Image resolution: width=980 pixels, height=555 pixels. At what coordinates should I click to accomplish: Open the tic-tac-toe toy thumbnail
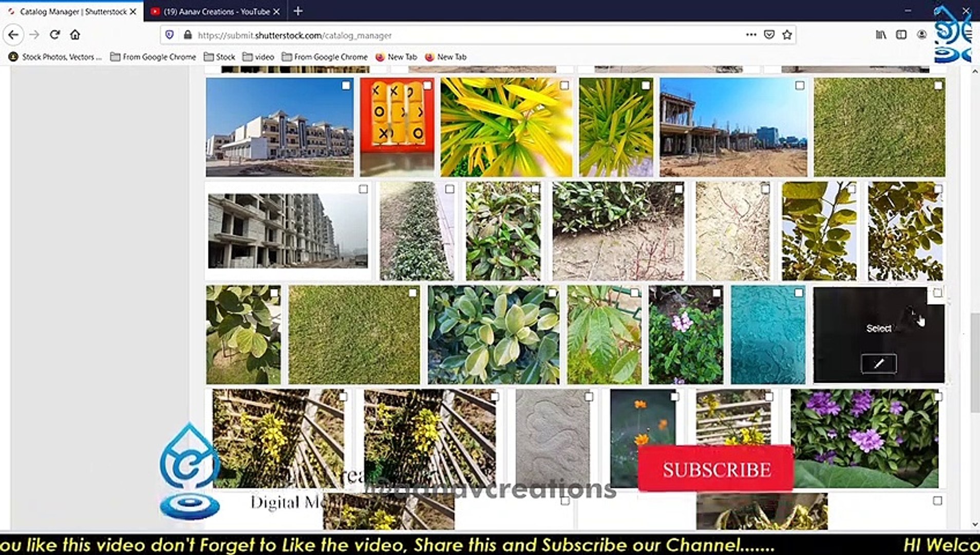pyautogui.click(x=397, y=127)
